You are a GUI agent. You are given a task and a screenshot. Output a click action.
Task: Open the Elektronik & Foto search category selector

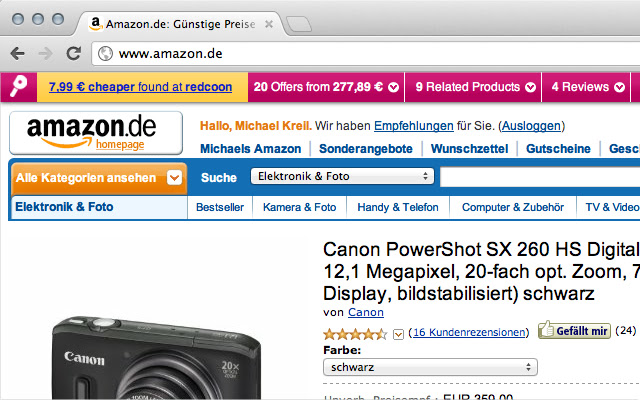(x=342, y=176)
